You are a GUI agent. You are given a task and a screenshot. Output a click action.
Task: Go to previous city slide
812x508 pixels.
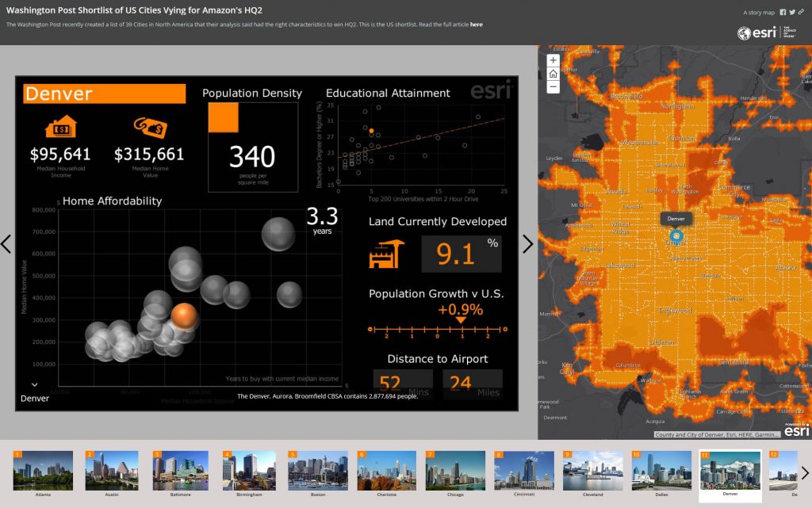click(6, 244)
